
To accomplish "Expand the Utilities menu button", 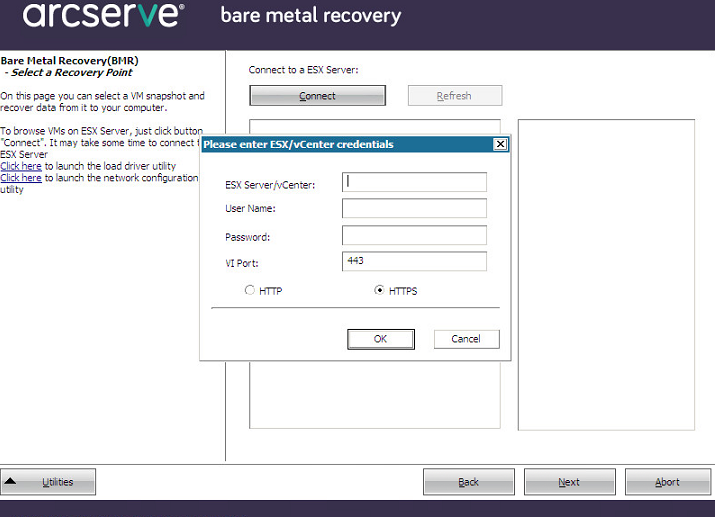I will (x=48, y=482).
